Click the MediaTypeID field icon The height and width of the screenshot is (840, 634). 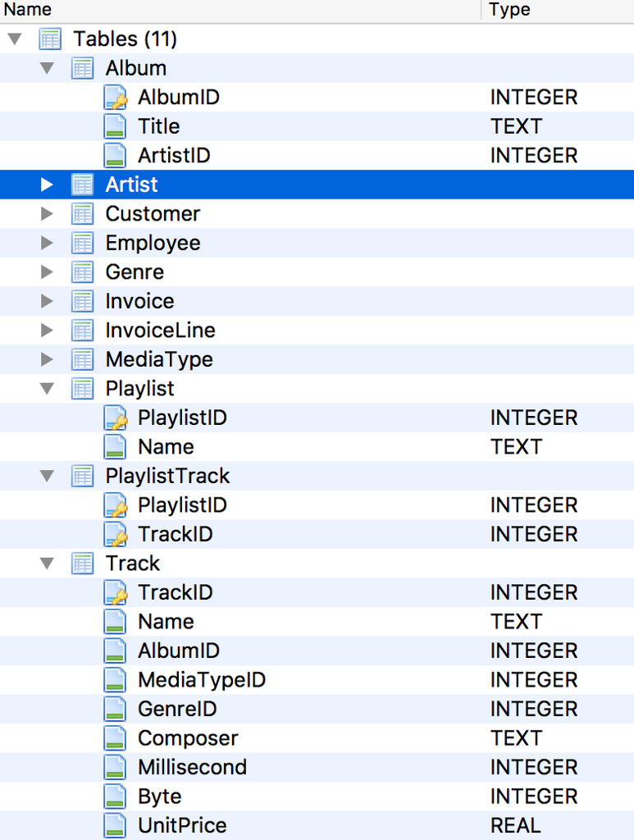115,680
